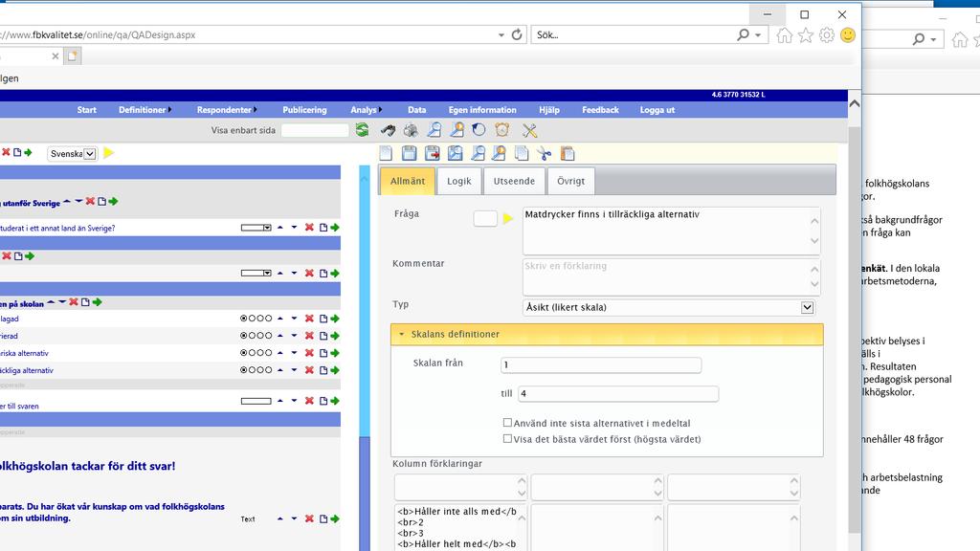Cut using the scissors icon
980x551 pixels.
(x=545, y=153)
